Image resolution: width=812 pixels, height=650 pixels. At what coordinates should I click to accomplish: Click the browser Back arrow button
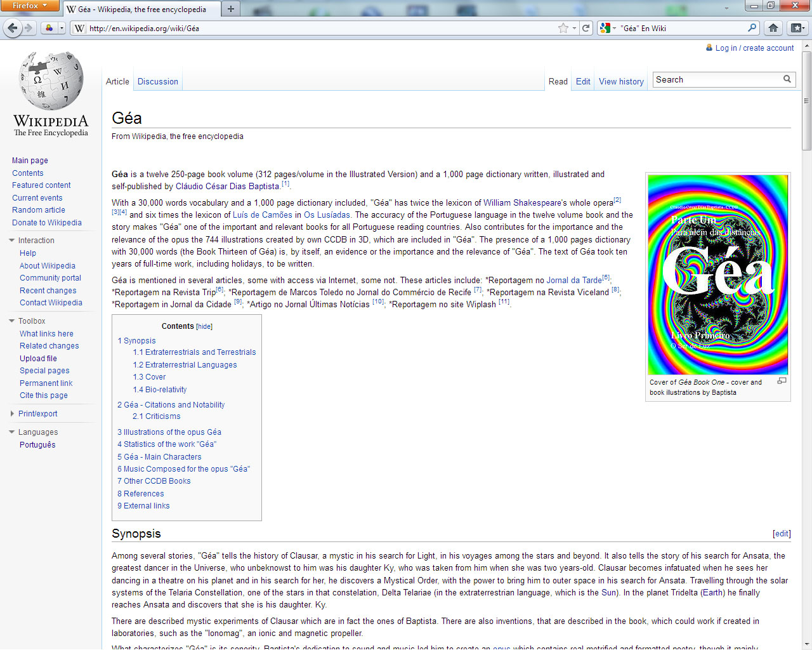[12, 28]
